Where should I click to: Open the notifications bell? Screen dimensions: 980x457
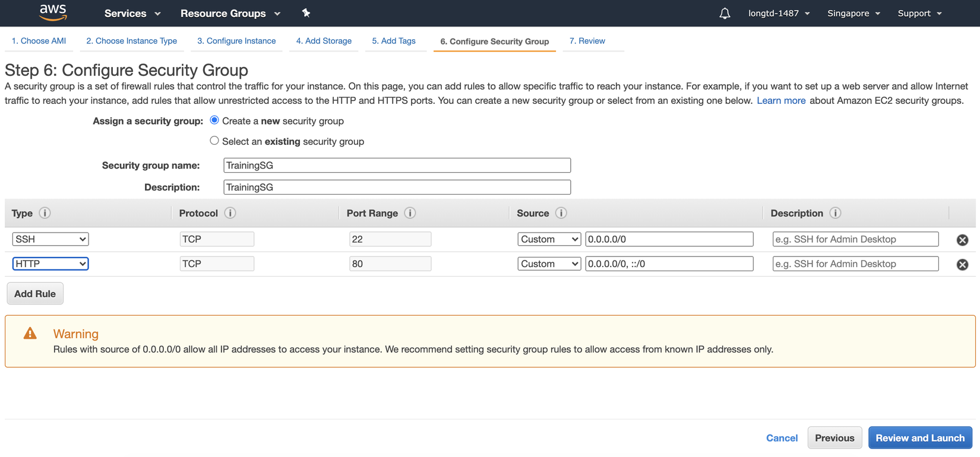(725, 13)
